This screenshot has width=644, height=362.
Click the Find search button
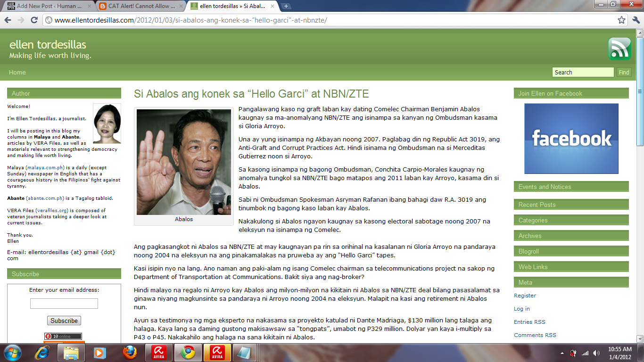624,72
